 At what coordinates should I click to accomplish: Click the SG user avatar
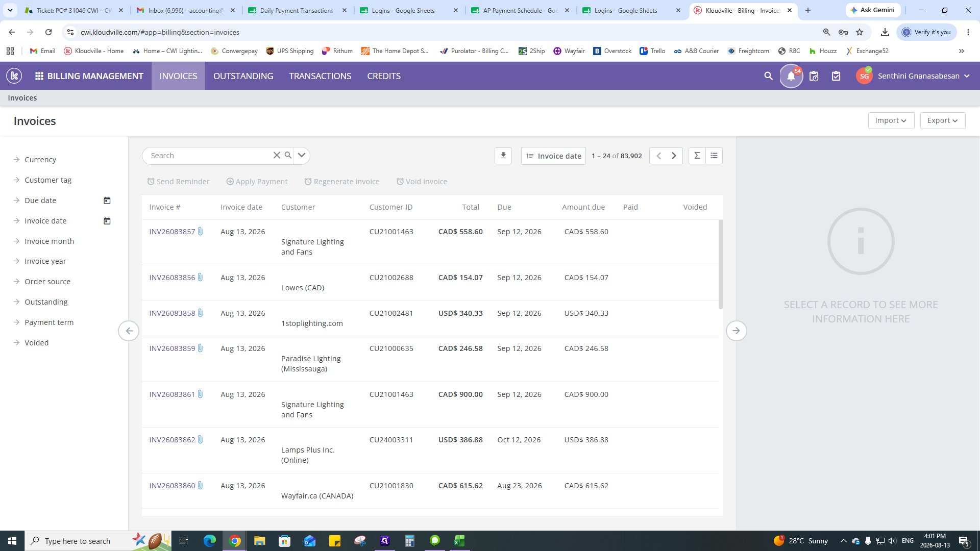[x=864, y=76]
